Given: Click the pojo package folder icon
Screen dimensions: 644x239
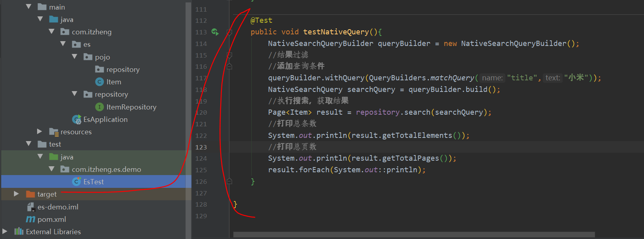Looking at the screenshot, I should [88, 57].
